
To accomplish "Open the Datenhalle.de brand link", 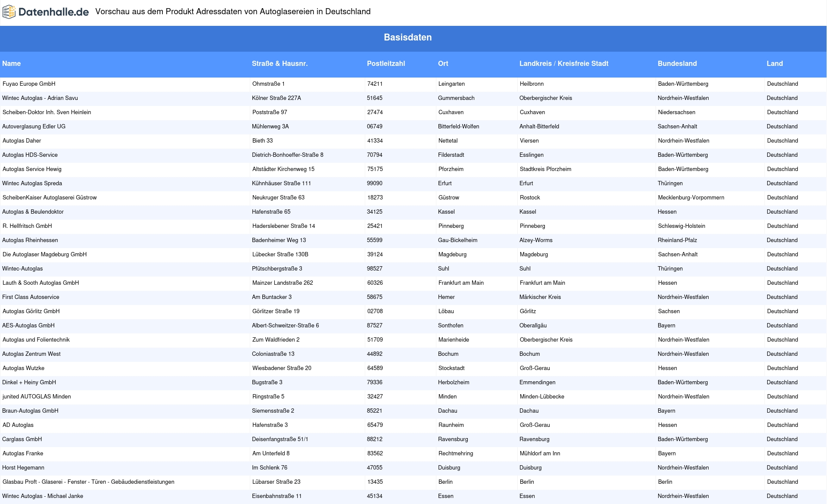I will (x=46, y=12).
